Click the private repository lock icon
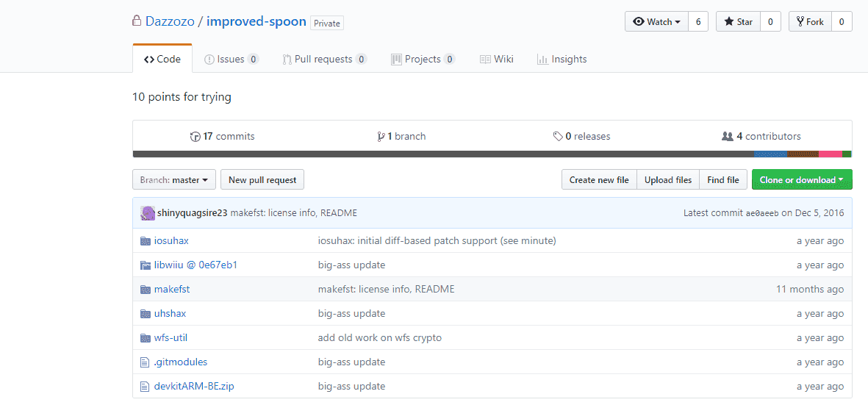This screenshot has width=868, height=405. coord(136,21)
